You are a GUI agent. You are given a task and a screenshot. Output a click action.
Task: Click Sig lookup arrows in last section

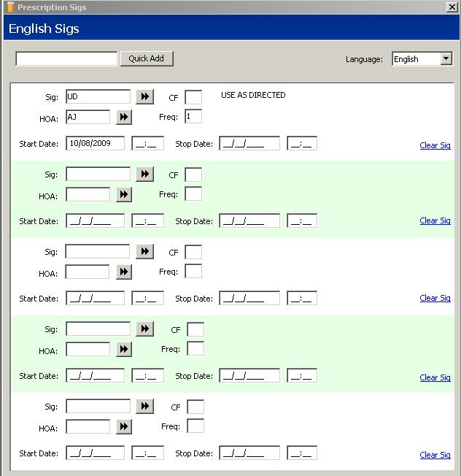(144, 407)
